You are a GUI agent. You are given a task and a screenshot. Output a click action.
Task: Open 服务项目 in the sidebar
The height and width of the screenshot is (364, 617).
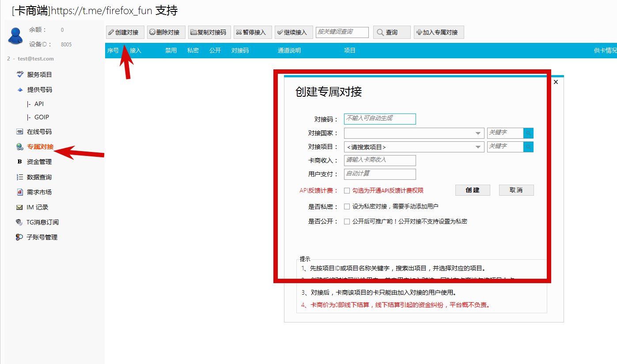[40, 75]
